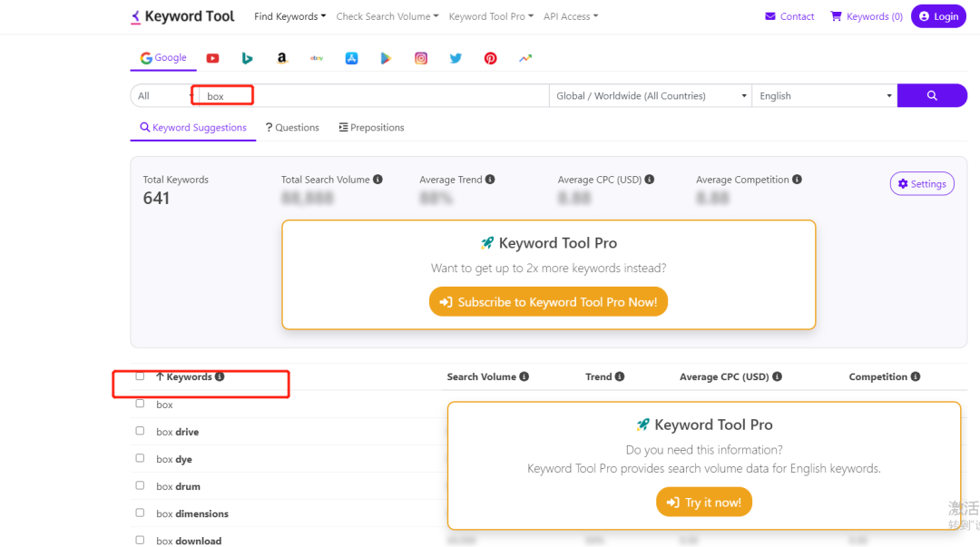980x547 pixels.
Task: Open the Check Search Volume dropdown menu
Action: 387,16
